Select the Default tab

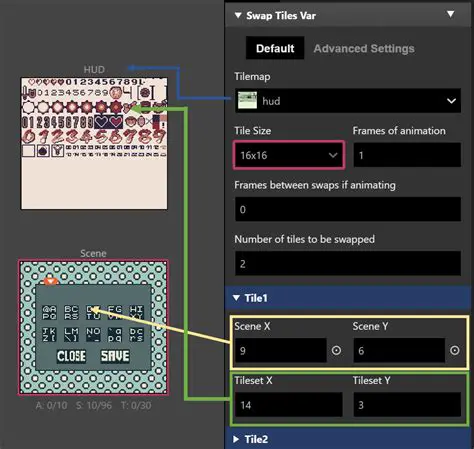(275, 48)
